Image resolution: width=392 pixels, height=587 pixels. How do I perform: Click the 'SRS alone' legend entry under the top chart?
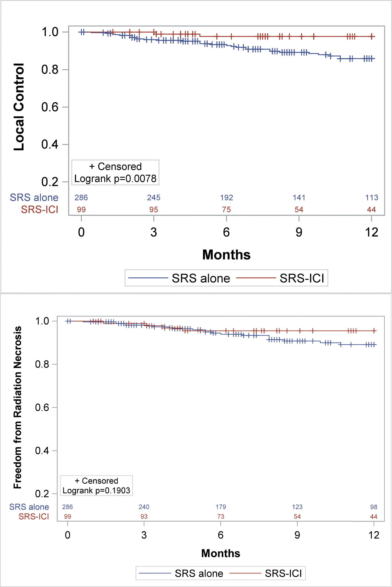(201, 278)
